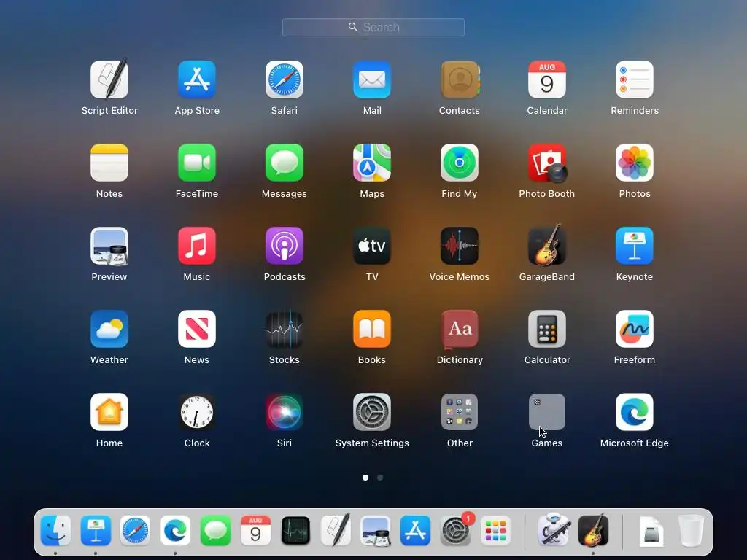Expand the Other apps folder

(x=460, y=412)
